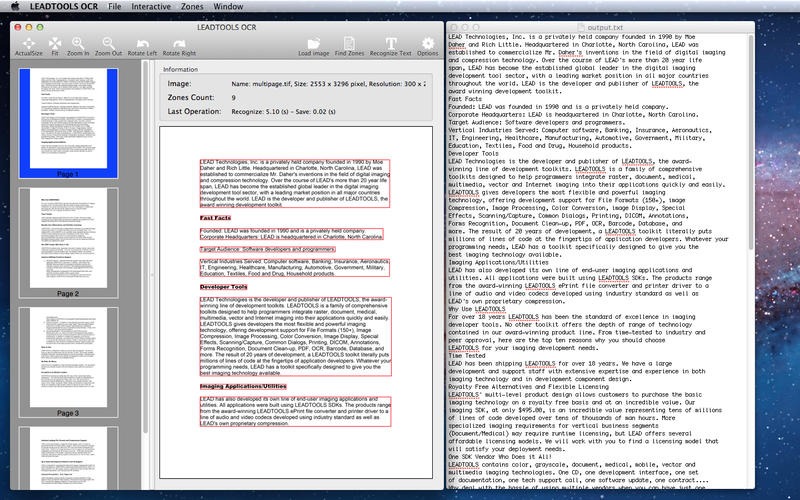Click the 'Vertical Industries Served' zone

coord(294,267)
